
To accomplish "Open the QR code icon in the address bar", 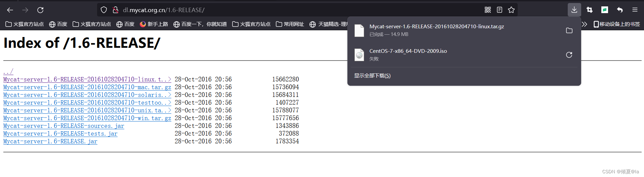I will click(x=488, y=10).
